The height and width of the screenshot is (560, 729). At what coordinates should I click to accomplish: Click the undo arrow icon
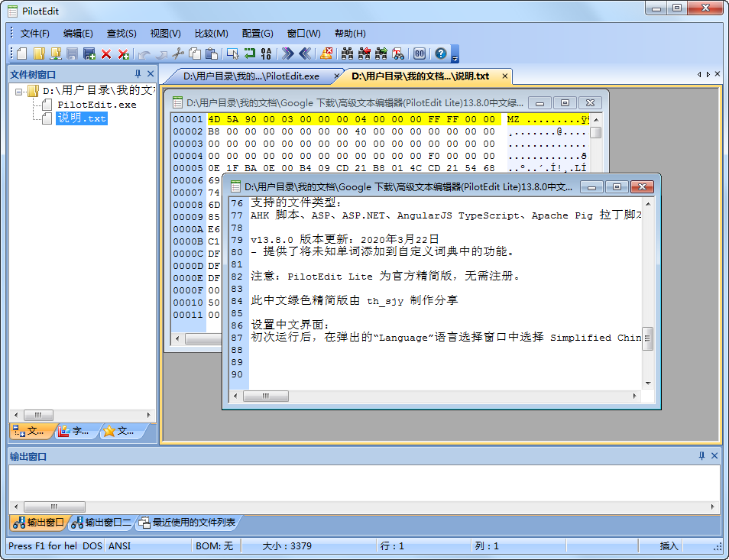(x=144, y=54)
